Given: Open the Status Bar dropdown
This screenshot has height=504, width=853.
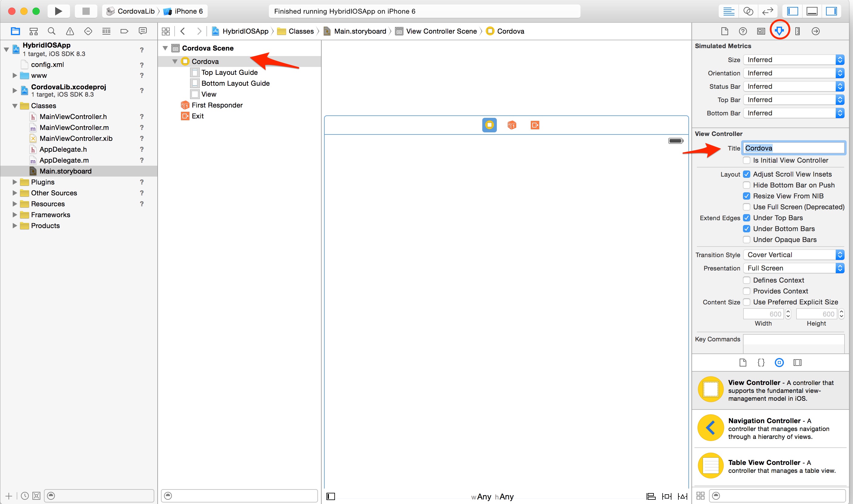Looking at the screenshot, I should pyautogui.click(x=794, y=86).
